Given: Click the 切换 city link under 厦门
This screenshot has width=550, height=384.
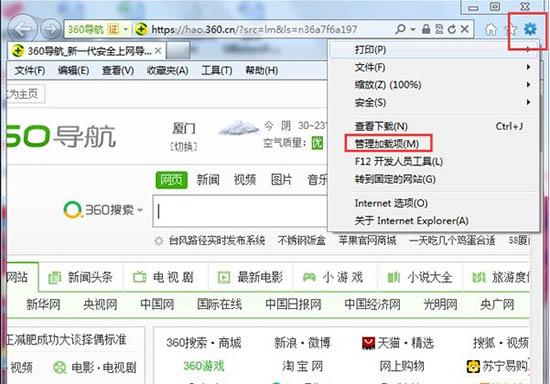Looking at the screenshot, I should click(184, 147).
